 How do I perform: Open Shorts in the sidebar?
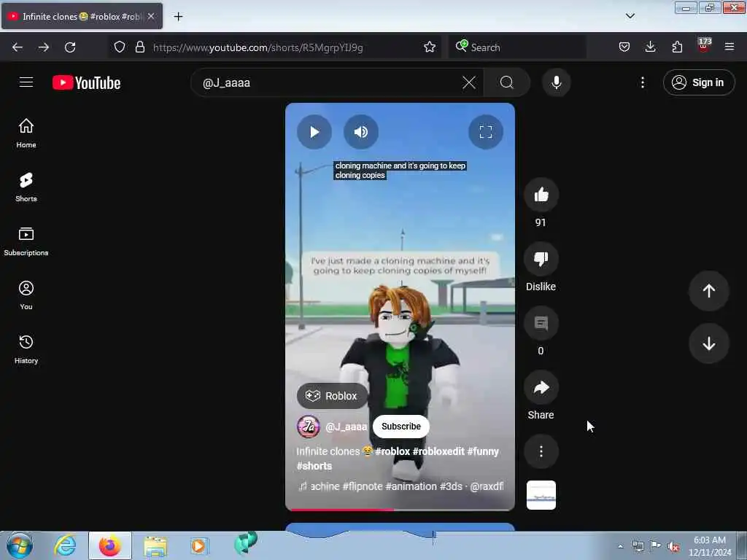pyautogui.click(x=26, y=187)
